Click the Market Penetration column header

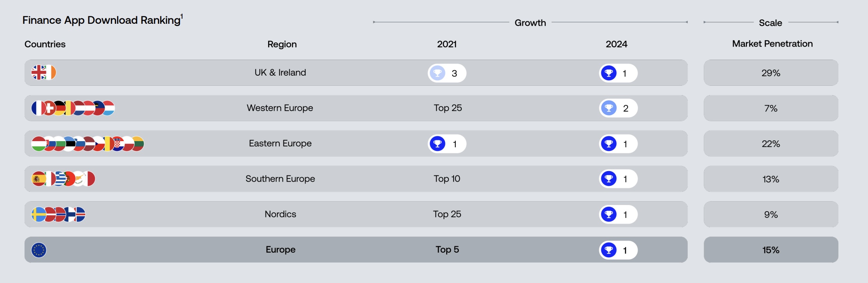click(772, 44)
